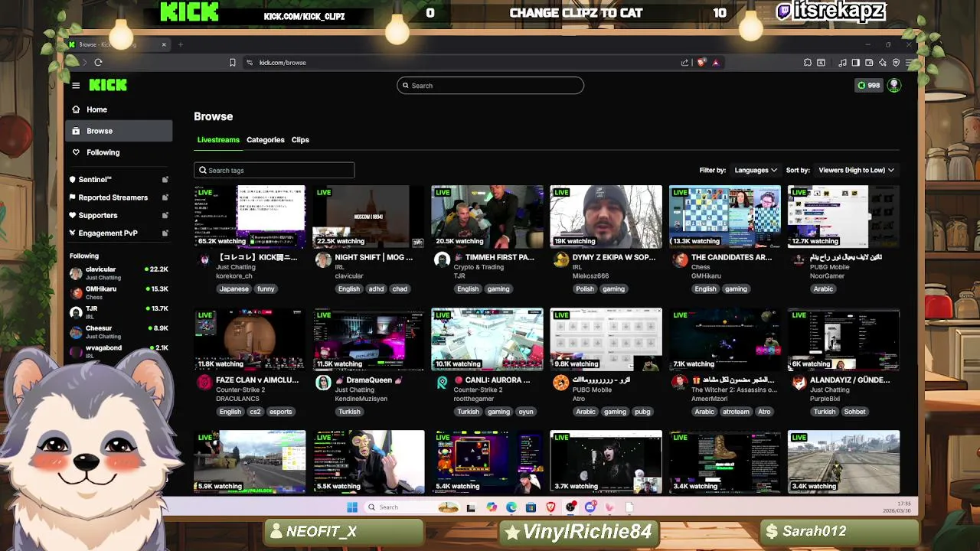The height and width of the screenshot is (551, 980).
Task: Click the Brave Rewards triangle icon
Action: [x=715, y=63]
